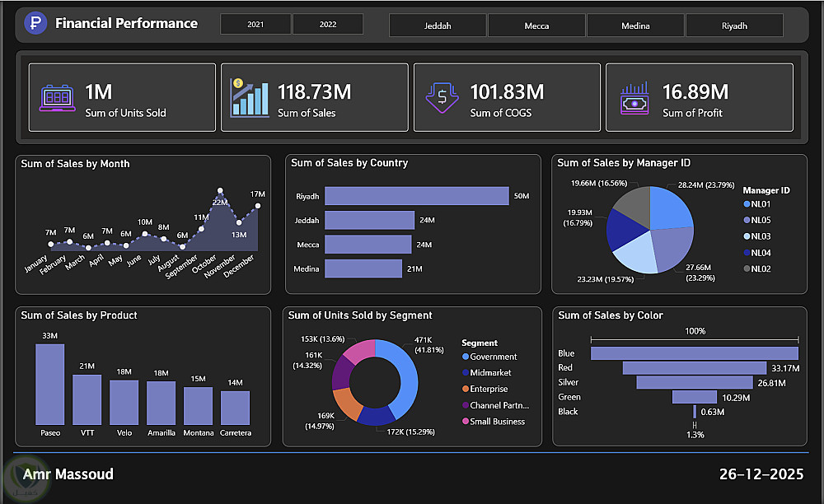This screenshot has height=504, width=824.
Task: Click the Units Sold calculator icon
Action: pos(58,98)
